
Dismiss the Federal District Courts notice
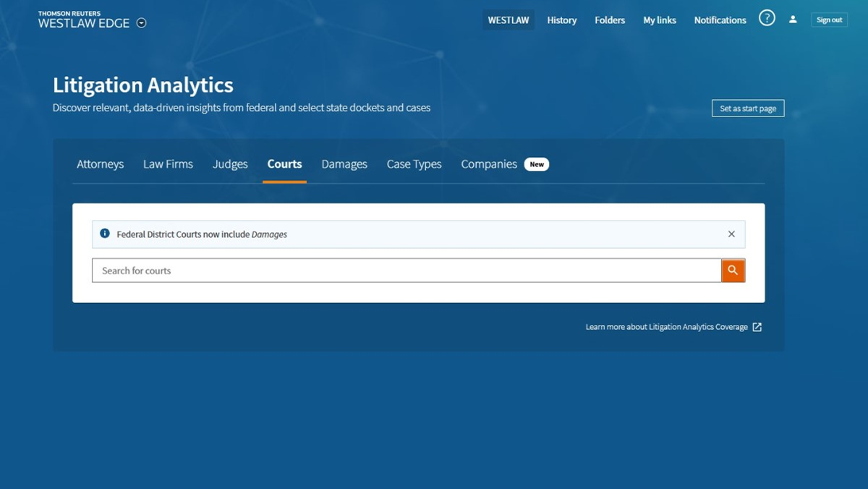(731, 234)
